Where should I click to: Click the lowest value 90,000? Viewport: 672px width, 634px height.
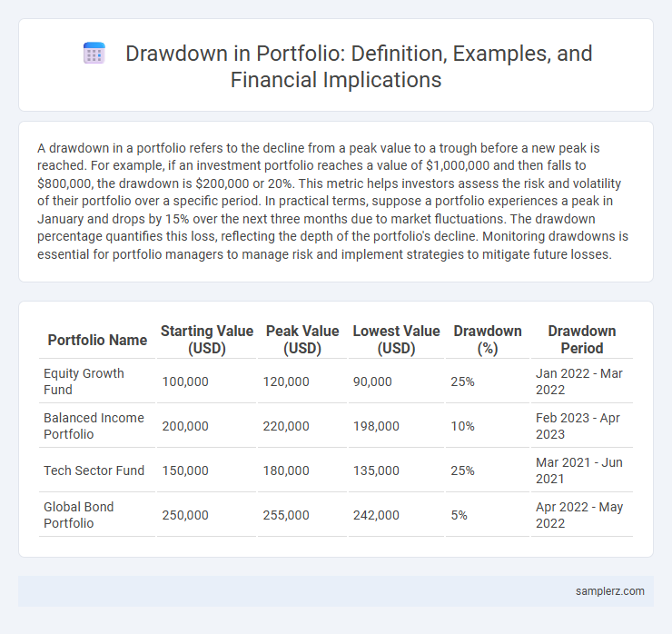click(372, 381)
